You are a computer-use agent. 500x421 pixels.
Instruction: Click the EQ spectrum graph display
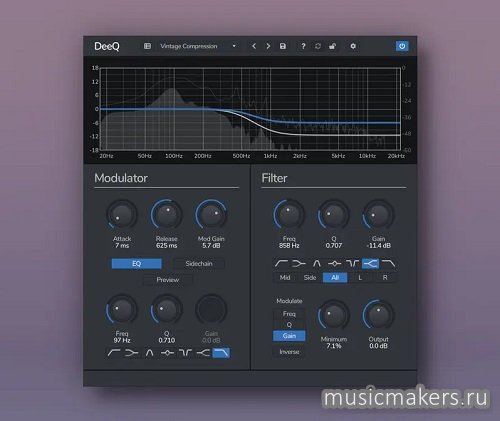tap(250, 109)
